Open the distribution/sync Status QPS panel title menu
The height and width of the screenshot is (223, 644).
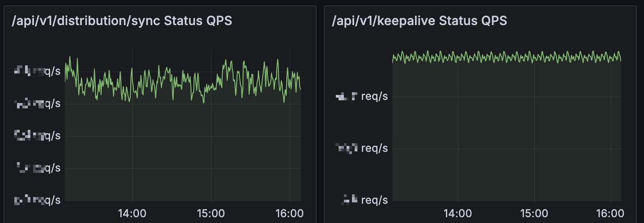pos(122,21)
